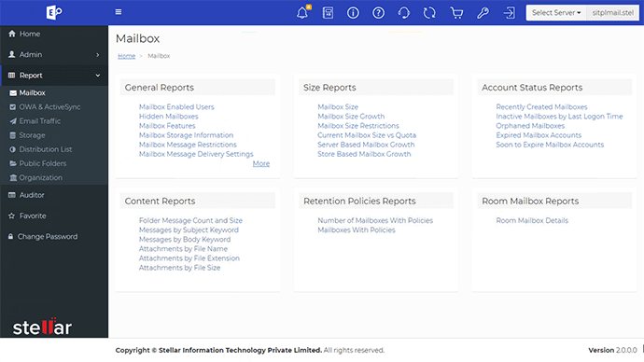Open Expired Mailbox Accounts report
The width and height of the screenshot is (644, 362).
point(539,135)
